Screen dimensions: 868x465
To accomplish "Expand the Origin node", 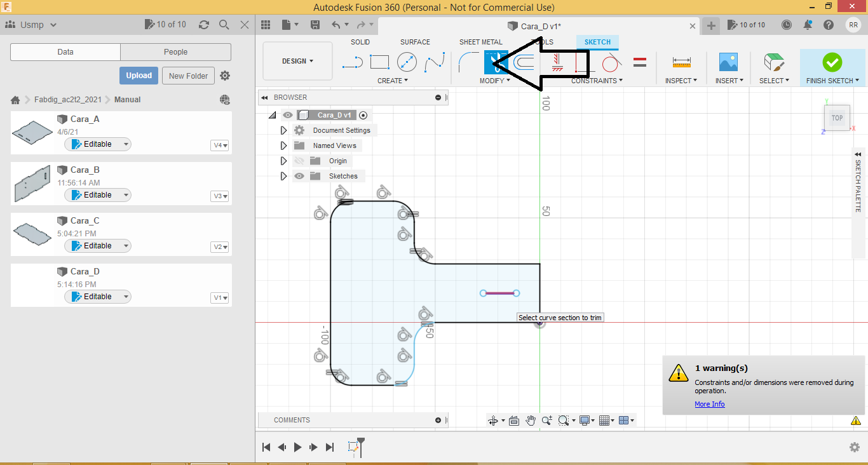I will pos(283,161).
